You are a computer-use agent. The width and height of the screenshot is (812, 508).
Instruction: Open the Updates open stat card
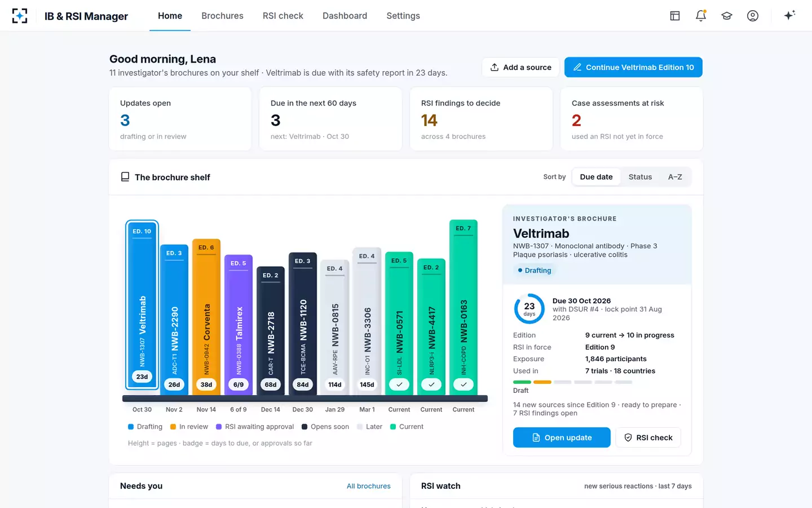(x=180, y=119)
